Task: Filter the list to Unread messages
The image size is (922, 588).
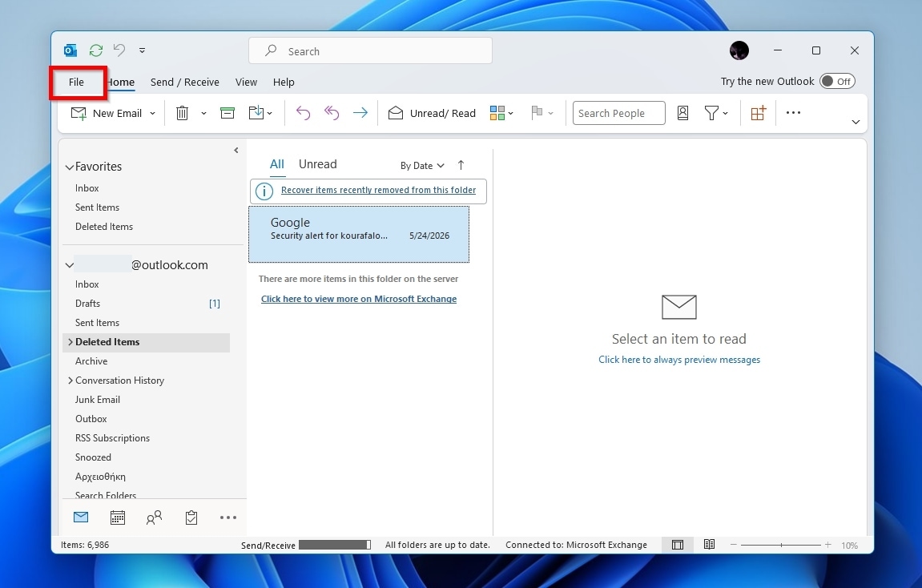Action: coord(317,165)
